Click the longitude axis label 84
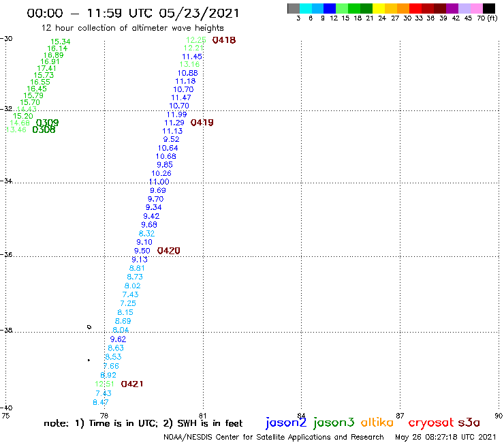The height and width of the screenshot is (443, 504). click(301, 416)
